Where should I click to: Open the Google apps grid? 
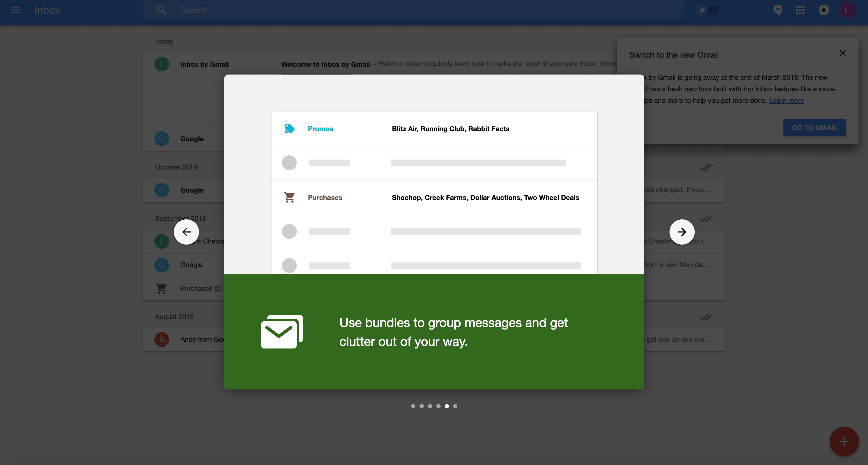click(x=800, y=10)
